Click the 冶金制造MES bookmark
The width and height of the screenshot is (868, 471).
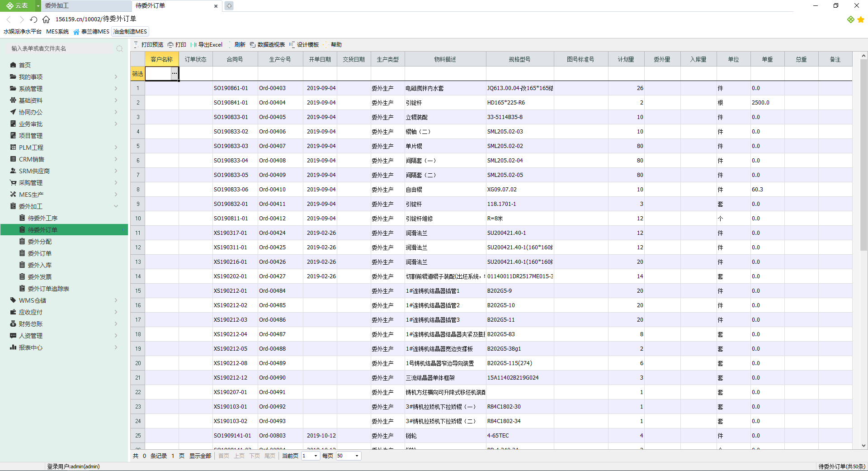130,32
